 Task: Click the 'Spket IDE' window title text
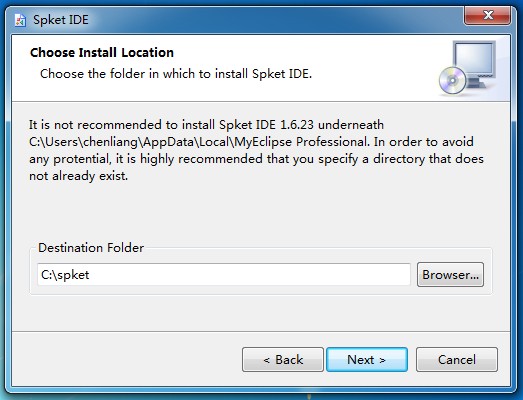tap(61, 20)
